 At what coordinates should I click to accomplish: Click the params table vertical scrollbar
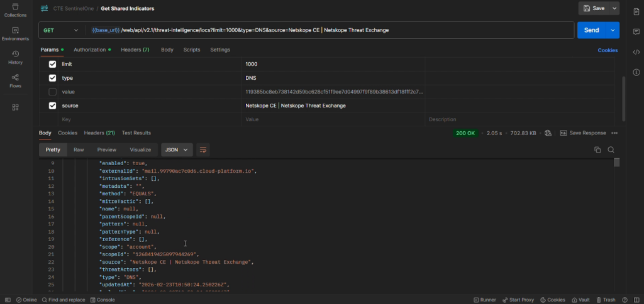coord(625,99)
